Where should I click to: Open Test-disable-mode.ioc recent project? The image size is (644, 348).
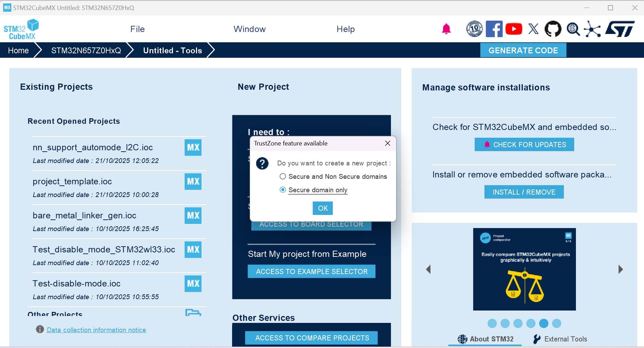tap(76, 284)
